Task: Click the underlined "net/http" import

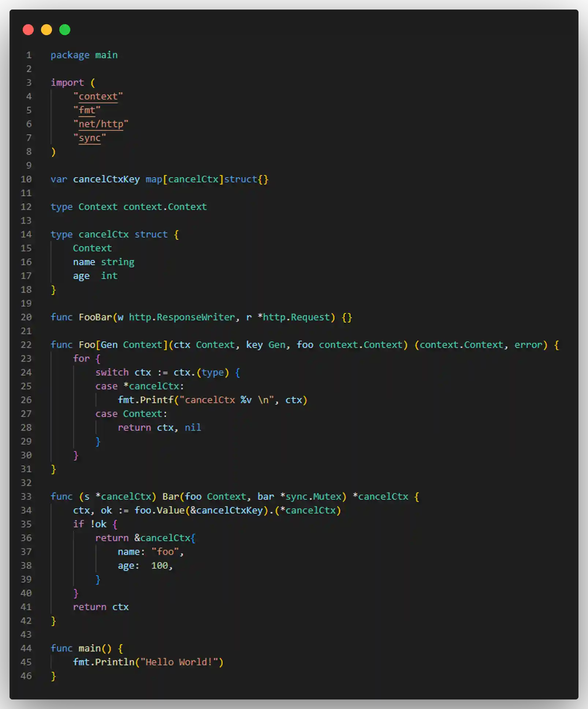Action: (101, 124)
